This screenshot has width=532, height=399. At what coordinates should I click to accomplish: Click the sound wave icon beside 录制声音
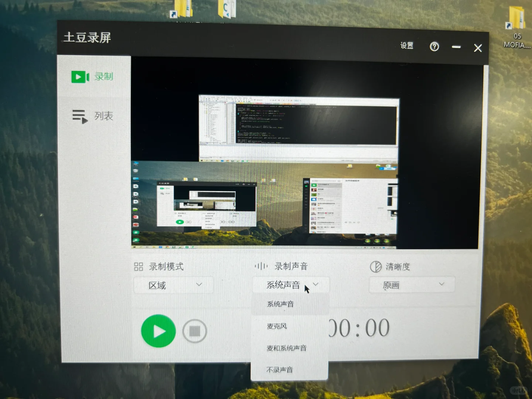[x=261, y=266]
